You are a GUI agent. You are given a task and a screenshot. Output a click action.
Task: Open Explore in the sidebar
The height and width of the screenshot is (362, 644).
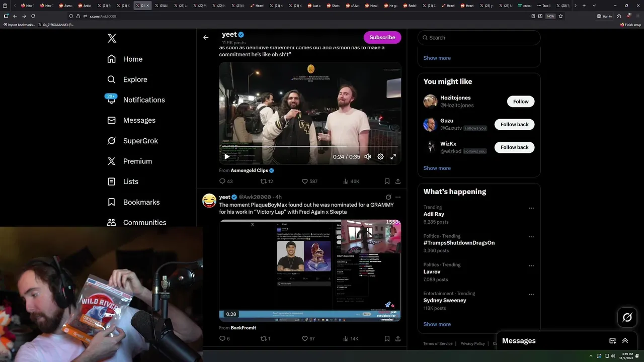click(x=127, y=79)
